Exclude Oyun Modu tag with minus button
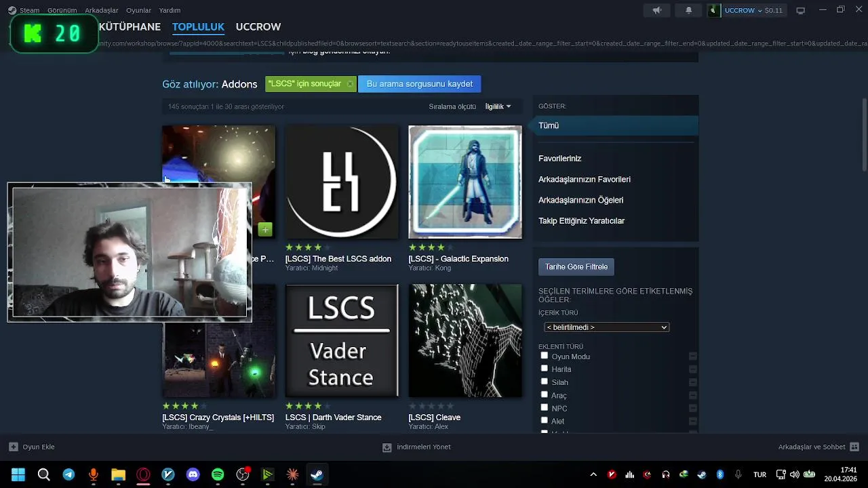Image resolution: width=868 pixels, height=488 pixels. tap(692, 357)
